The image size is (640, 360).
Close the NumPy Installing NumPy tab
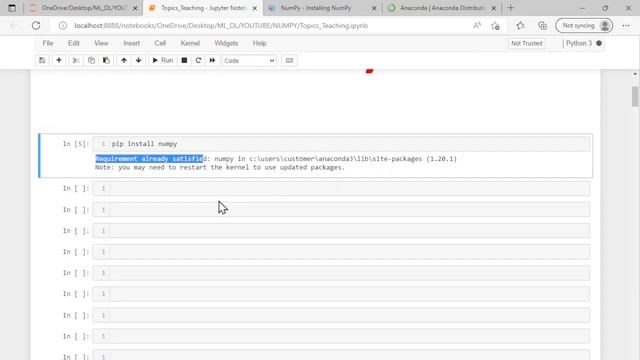[373, 8]
